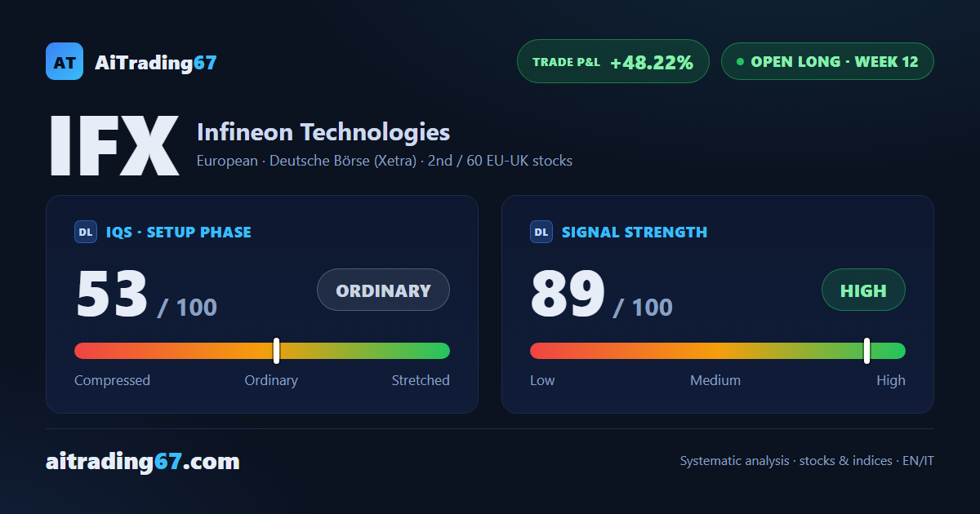Click the DL badge beside Signal Strength
The height and width of the screenshot is (514, 980).
(x=541, y=232)
